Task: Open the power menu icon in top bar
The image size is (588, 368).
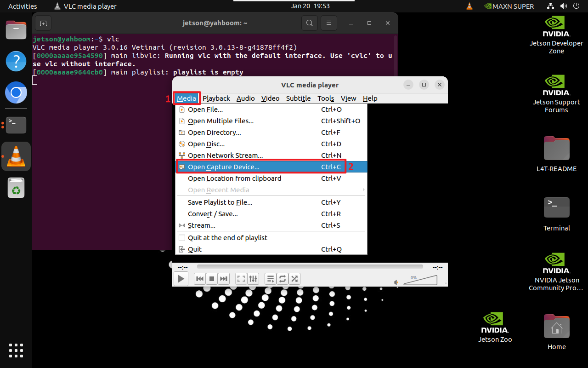Action: click(x=577, y=6)
